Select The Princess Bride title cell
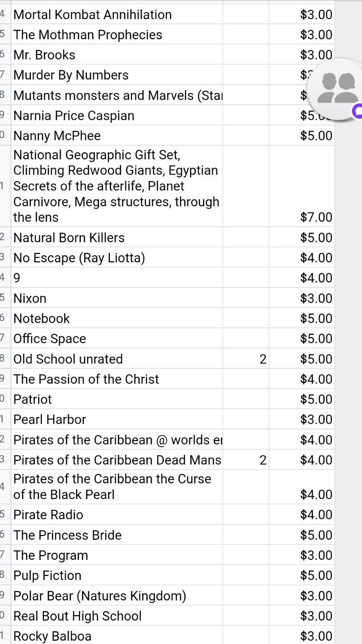362x644 pixels. pyautogui.click(x=117, y=535)
